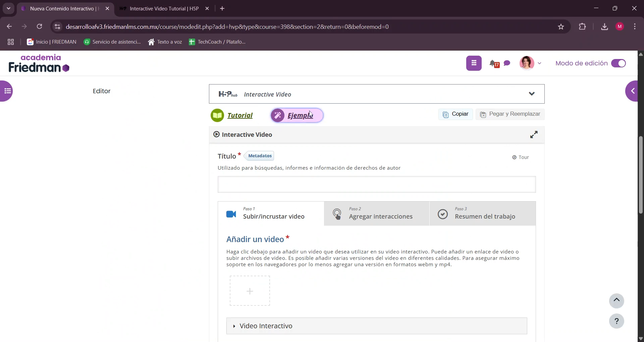644x342 pixels.
Task: Open the Chrome profile M avatar
Action: click(620, 27)
